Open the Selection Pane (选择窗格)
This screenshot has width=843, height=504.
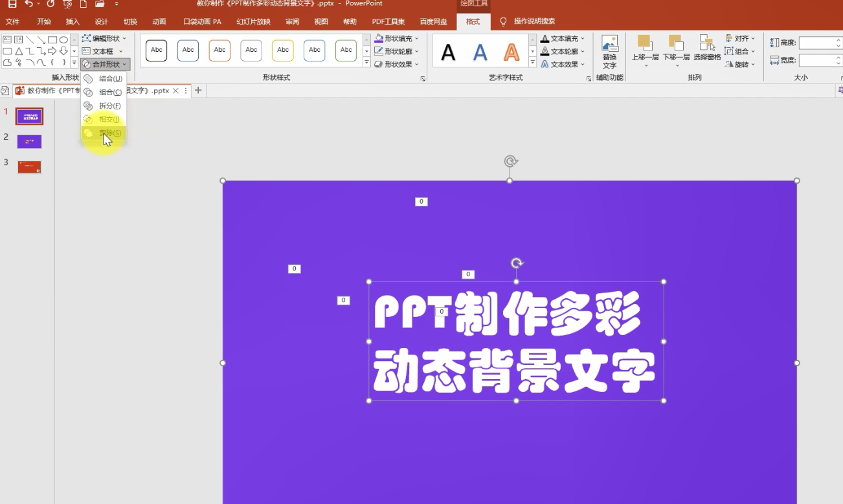[707, 49]
